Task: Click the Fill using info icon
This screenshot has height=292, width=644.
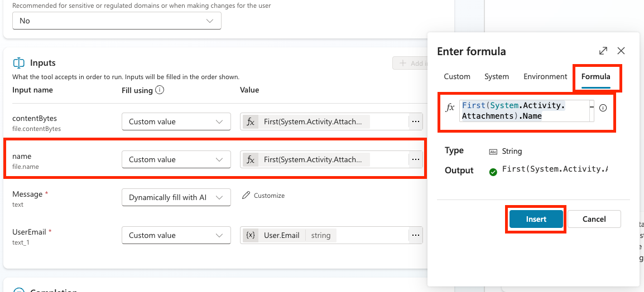Action: click(160, 90)
